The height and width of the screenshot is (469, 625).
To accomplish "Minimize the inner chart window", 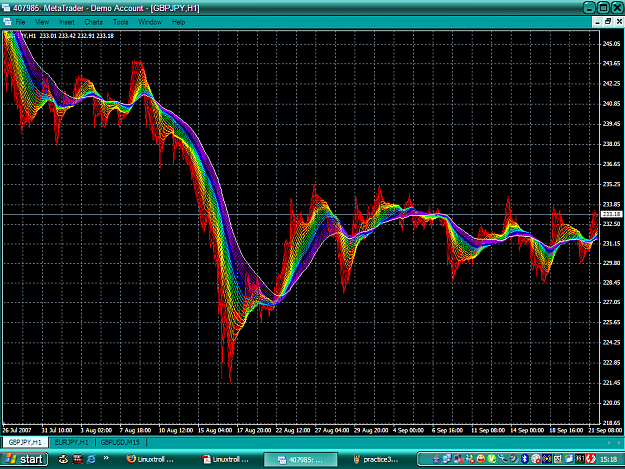I will click(597, 22).
